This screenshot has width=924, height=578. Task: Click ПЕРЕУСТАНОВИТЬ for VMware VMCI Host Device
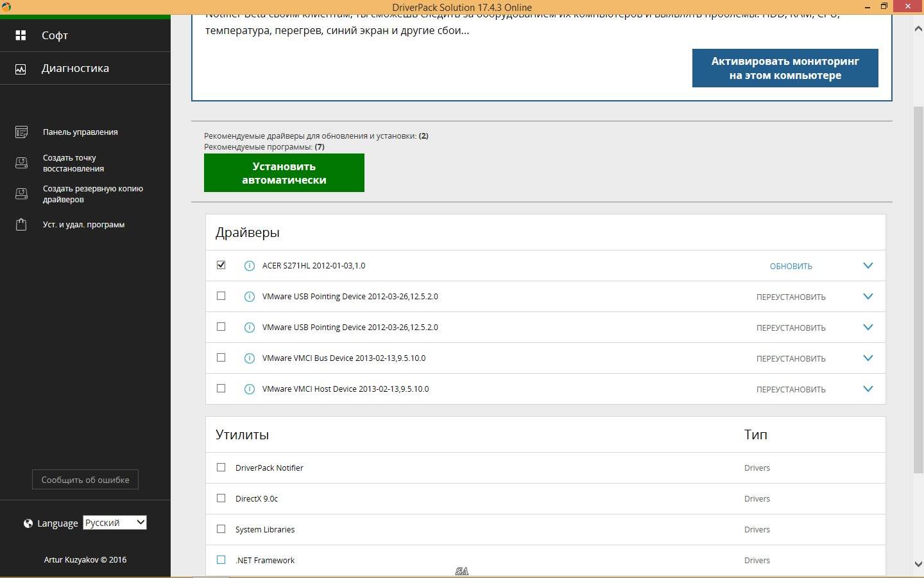coord(791,390)
